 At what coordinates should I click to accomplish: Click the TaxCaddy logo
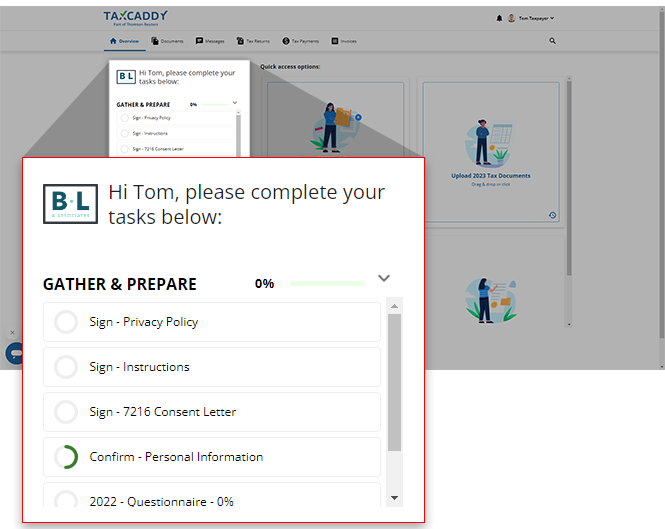135,18
